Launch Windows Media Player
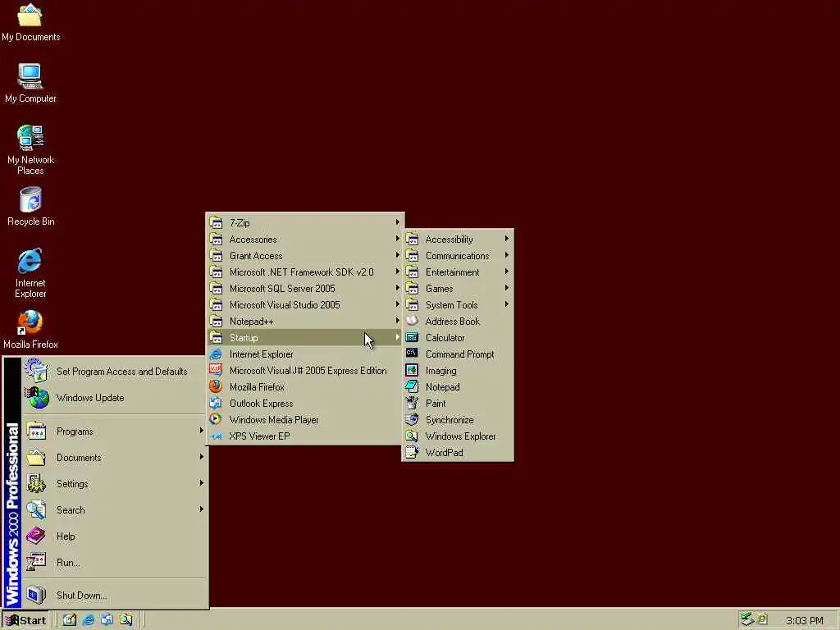Viewport: 840px width, 630px height. (x=305, y=419)
